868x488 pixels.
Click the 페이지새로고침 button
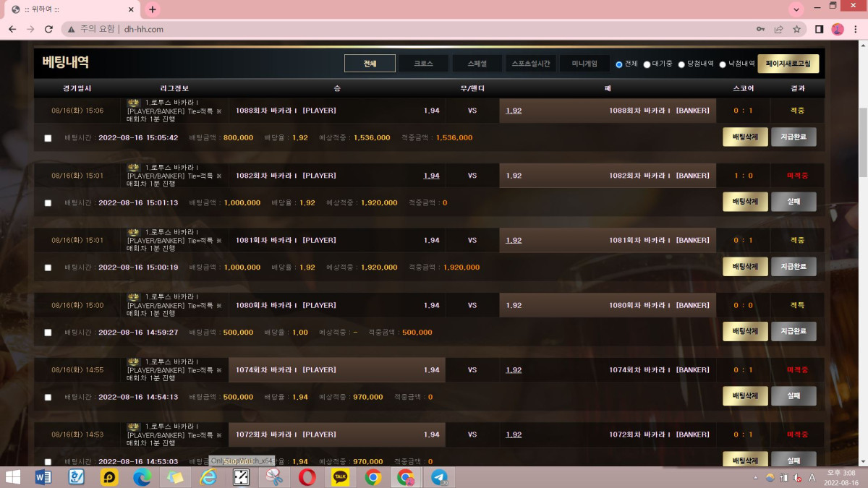click(788, 64)
